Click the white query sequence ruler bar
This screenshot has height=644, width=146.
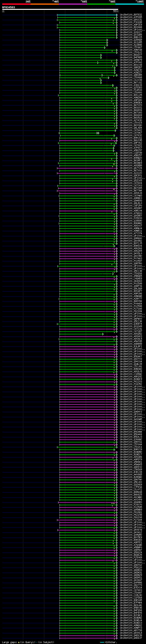tap(60, 10)
